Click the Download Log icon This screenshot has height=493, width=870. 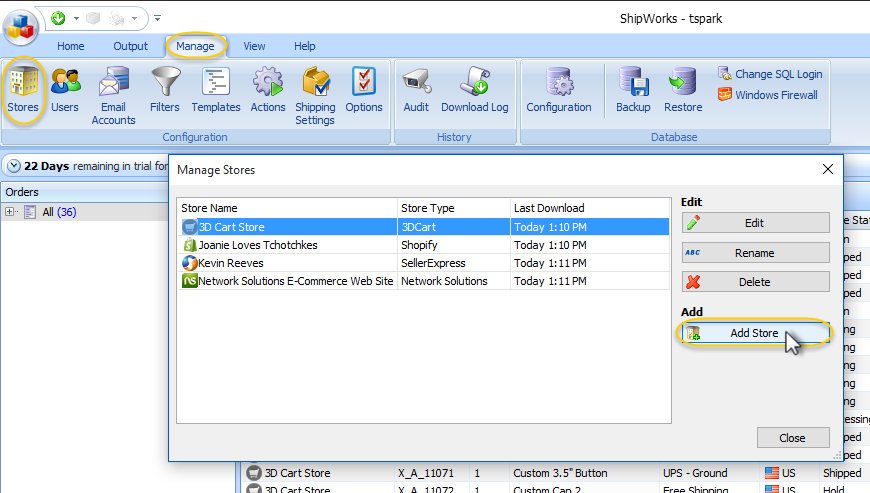point(474,90)
